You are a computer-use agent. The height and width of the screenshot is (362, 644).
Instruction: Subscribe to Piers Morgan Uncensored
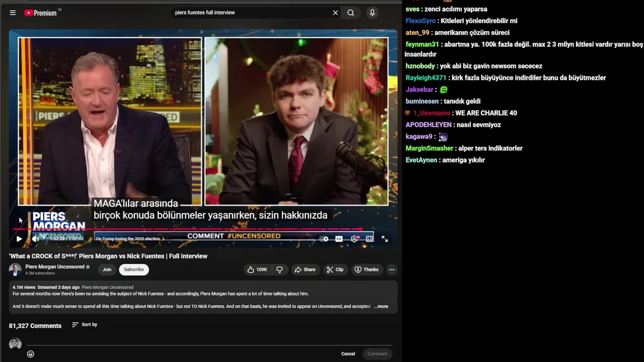tap(134, 269)
